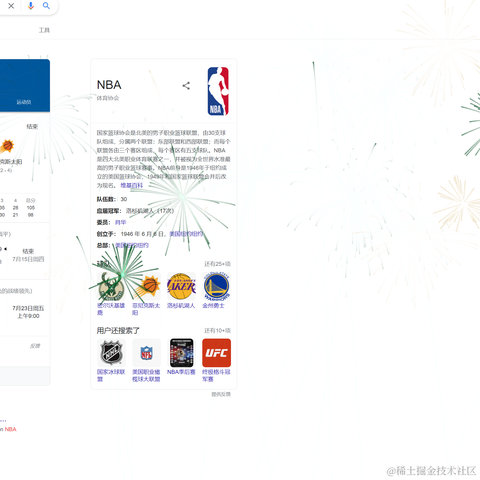Click the 提供反馈 feedback link below panel
The image size is (480, 480).
click(x=221, y=394)
